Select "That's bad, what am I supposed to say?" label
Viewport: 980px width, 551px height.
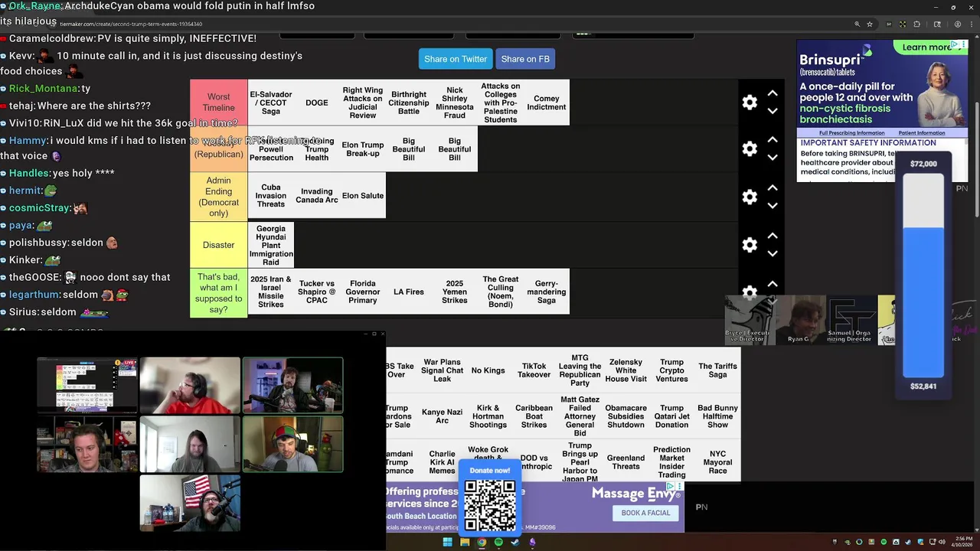[219, 293]
